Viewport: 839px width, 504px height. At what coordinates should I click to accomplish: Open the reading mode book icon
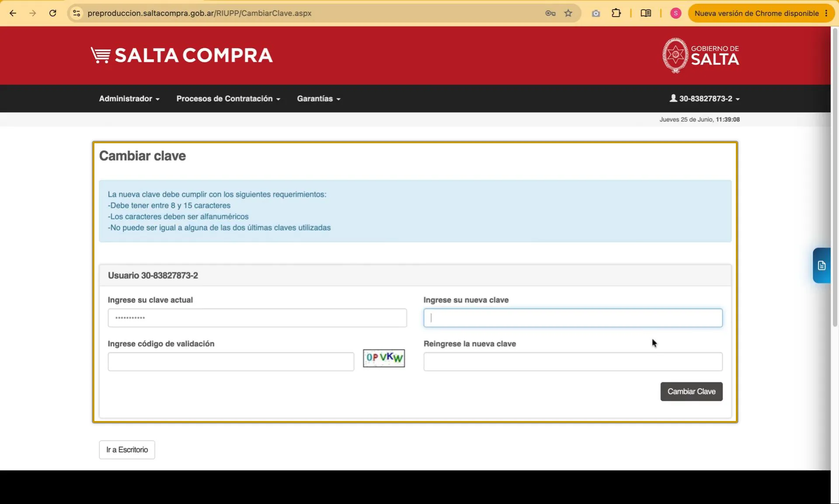coord(645,13)
